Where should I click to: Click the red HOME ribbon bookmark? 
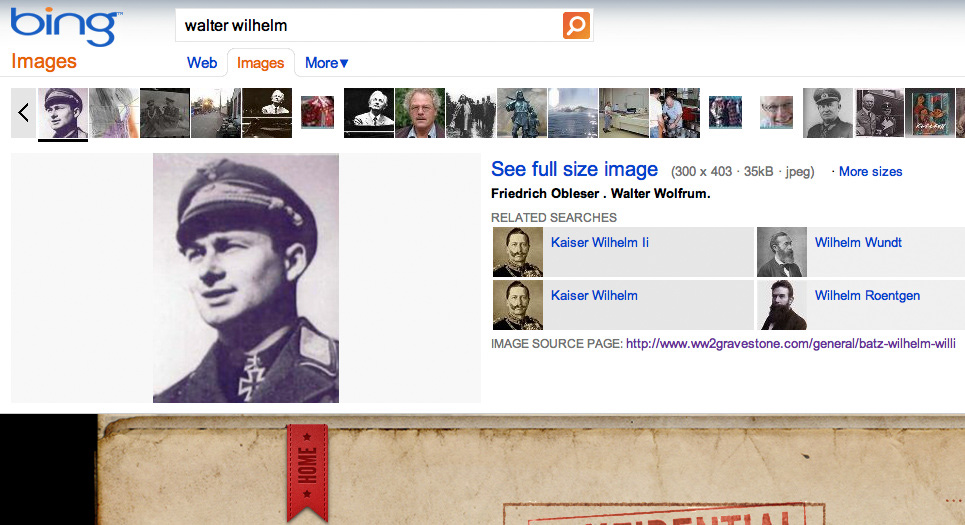point(307,473)
